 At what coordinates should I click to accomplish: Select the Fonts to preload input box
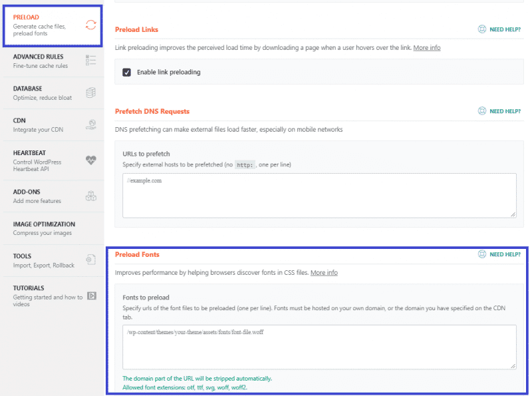[x=319, y=346]
